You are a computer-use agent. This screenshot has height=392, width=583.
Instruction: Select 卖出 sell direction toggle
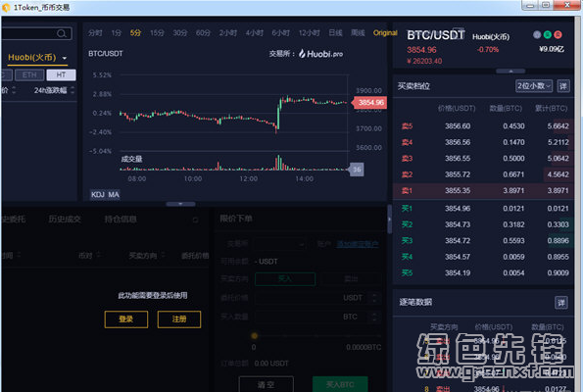[x=351, y=278]
